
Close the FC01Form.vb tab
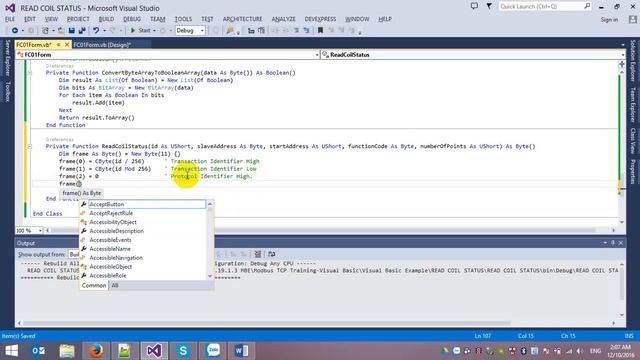tap(67, 44)
